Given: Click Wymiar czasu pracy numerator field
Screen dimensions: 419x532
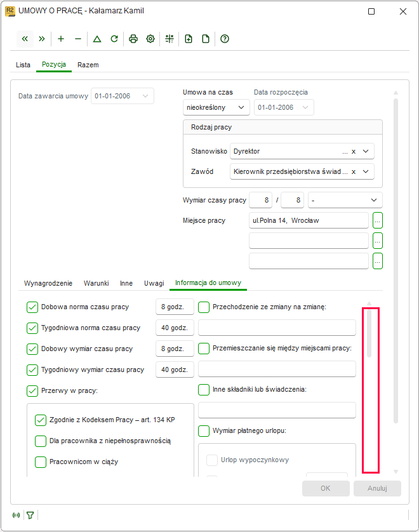Looking at the screenshot, I should [260, 200].
